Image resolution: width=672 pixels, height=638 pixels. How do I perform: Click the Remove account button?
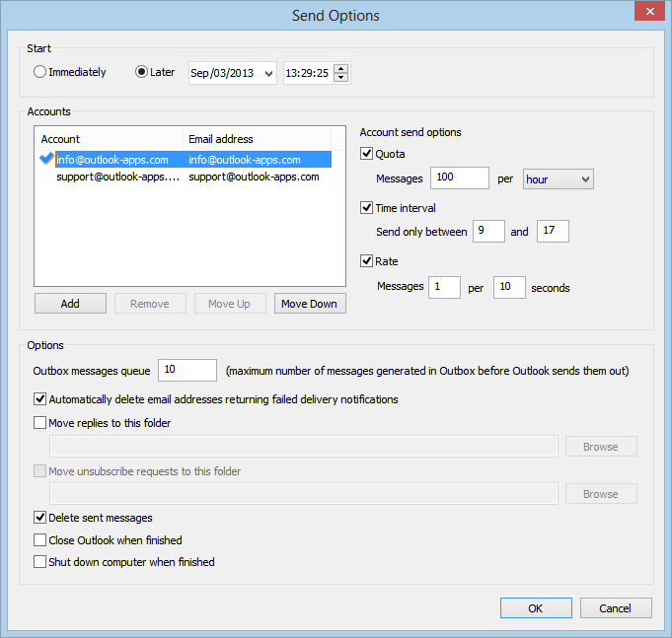(150, 304)
